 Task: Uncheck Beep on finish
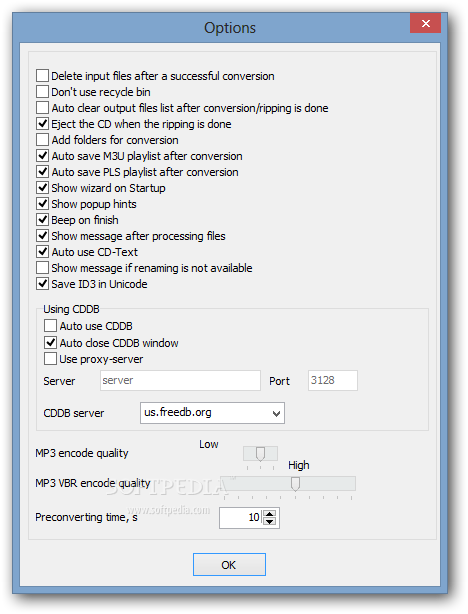point(42,220)
